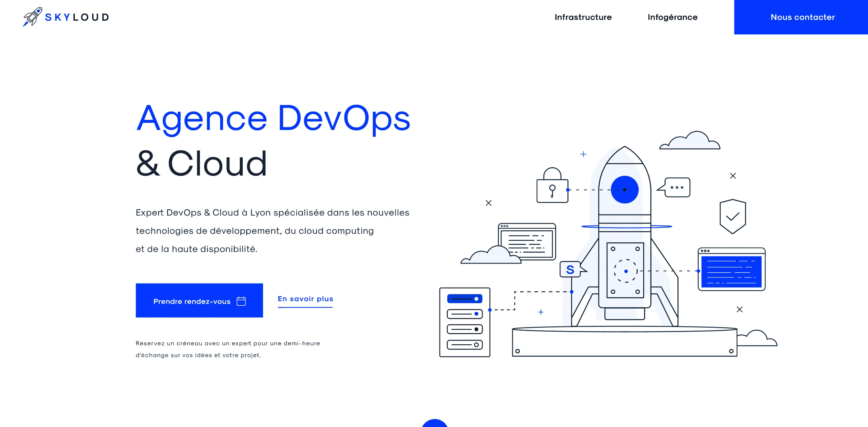Click the S speech bubble badge
The width and height of the screenshot is (868, 427).
pos(570,269)
